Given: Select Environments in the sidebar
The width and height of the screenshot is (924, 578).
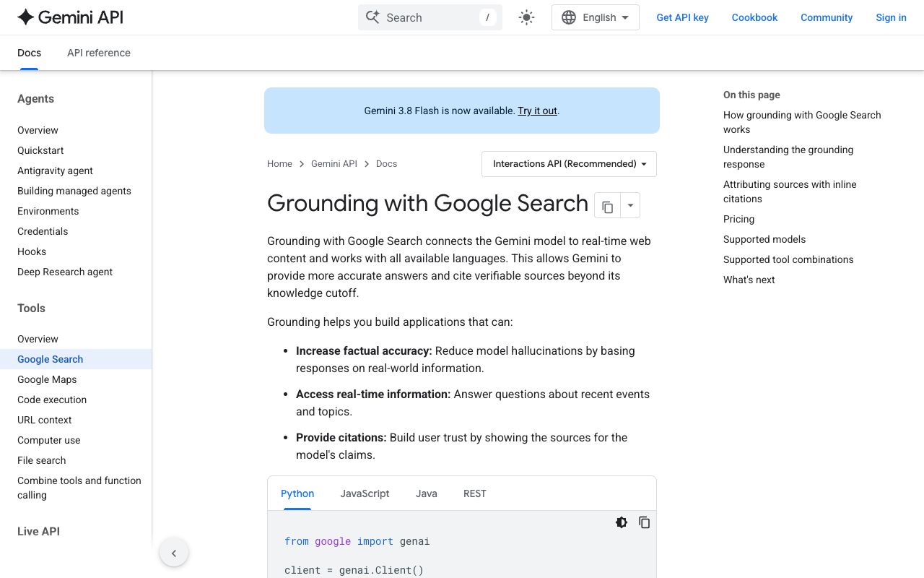Looking at the screenshot, I should [x=48, y=211].
